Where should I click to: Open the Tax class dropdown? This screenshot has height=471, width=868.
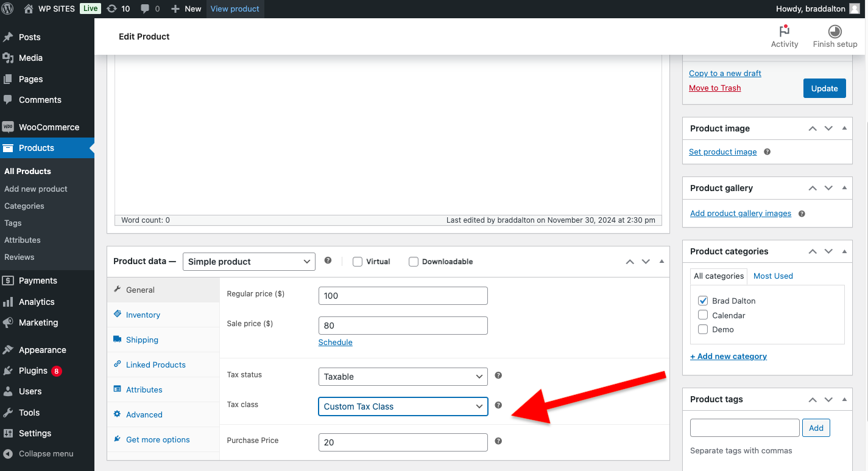click(403, 406)
